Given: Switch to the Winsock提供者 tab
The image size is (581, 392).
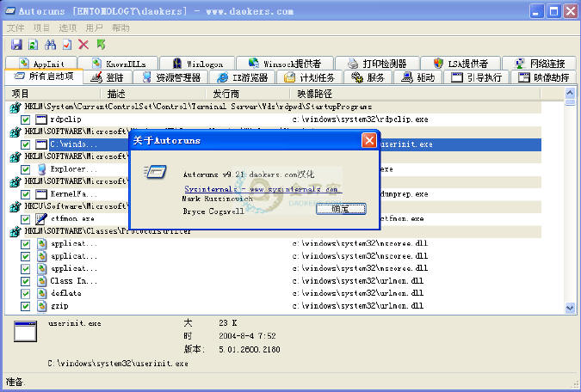Looking at the screenshot, I should click(285, 64).
